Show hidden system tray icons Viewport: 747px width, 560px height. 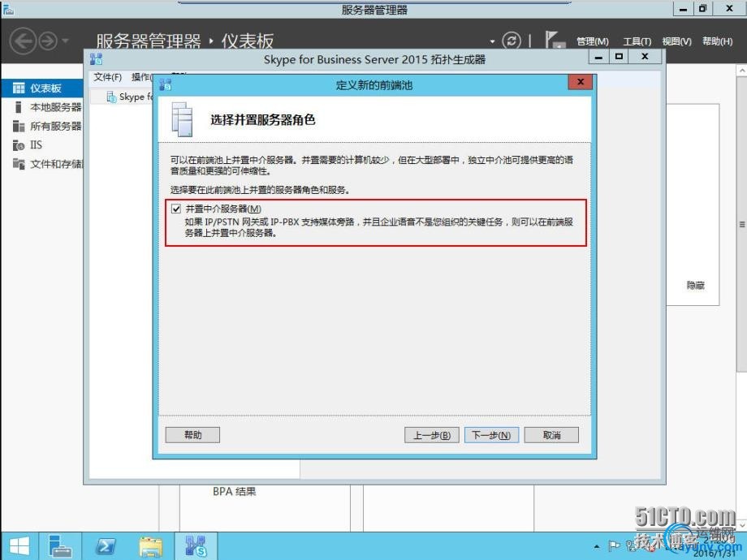click(597, 547)
